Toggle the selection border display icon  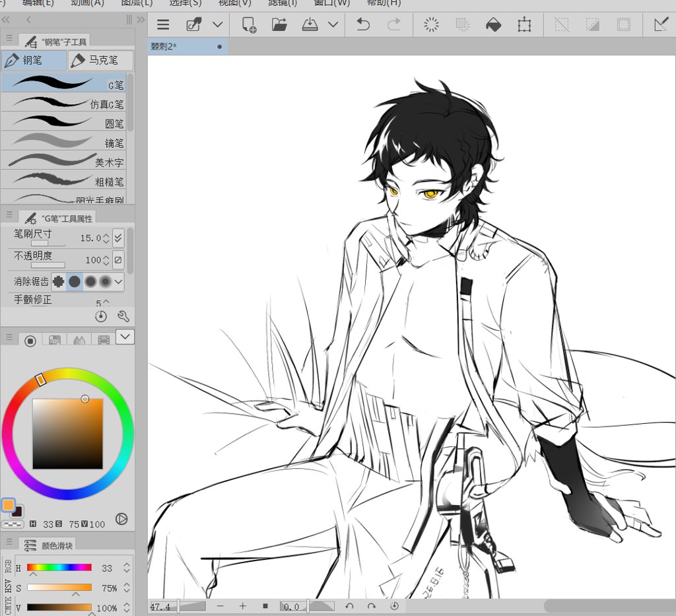click(x=623, y=24)
